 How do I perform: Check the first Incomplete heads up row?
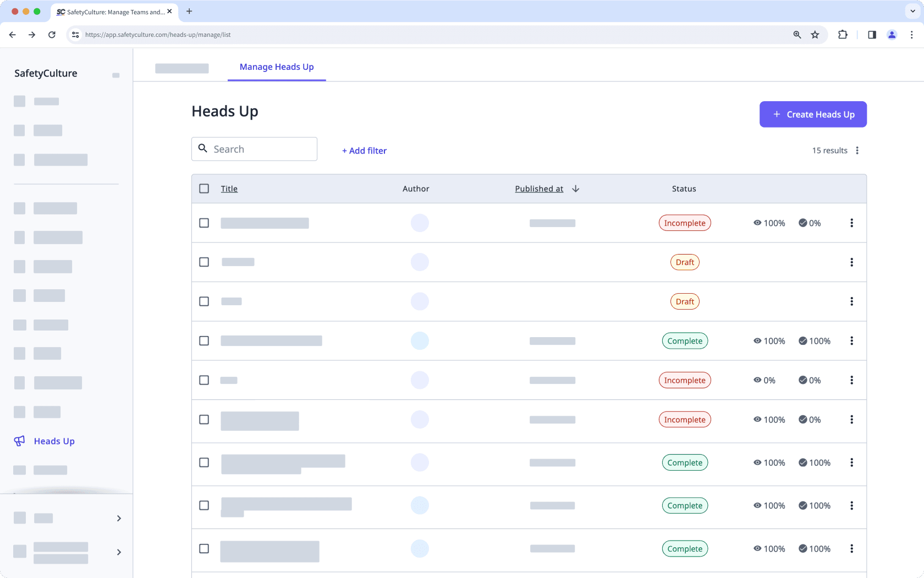coord(204,223)
